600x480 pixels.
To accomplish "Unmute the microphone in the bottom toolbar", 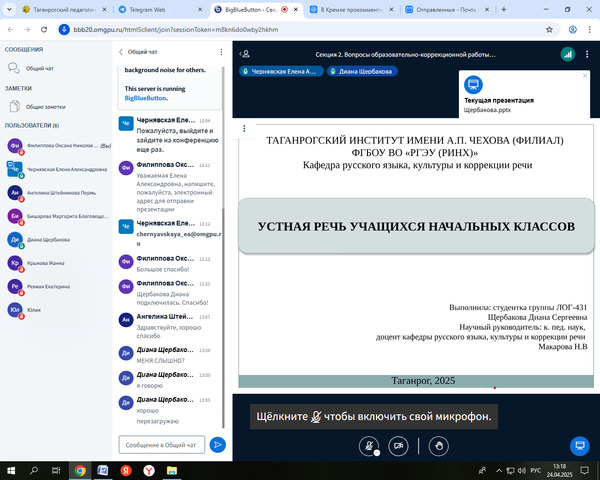I will click(370, 445).
